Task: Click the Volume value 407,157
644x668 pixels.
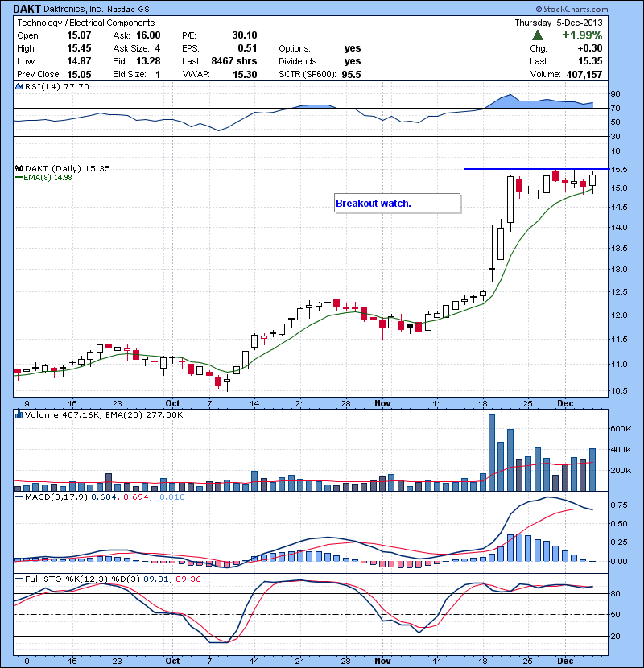Action: click(x=584, y=75)
